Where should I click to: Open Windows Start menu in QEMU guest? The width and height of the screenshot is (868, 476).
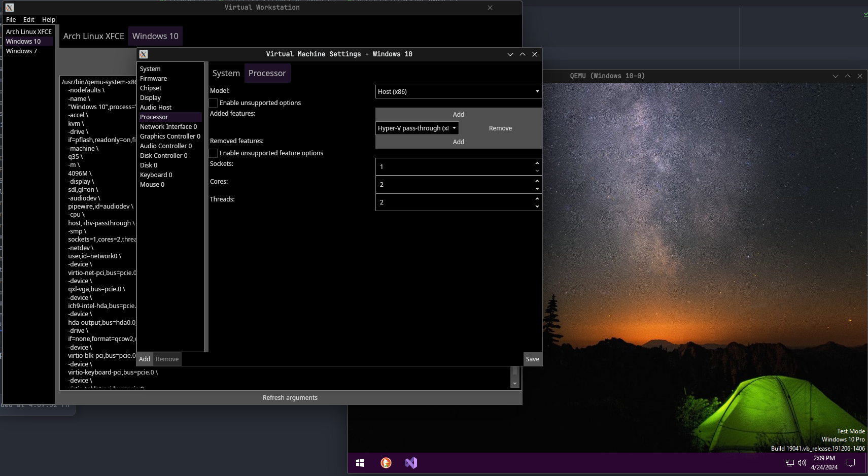360,463
